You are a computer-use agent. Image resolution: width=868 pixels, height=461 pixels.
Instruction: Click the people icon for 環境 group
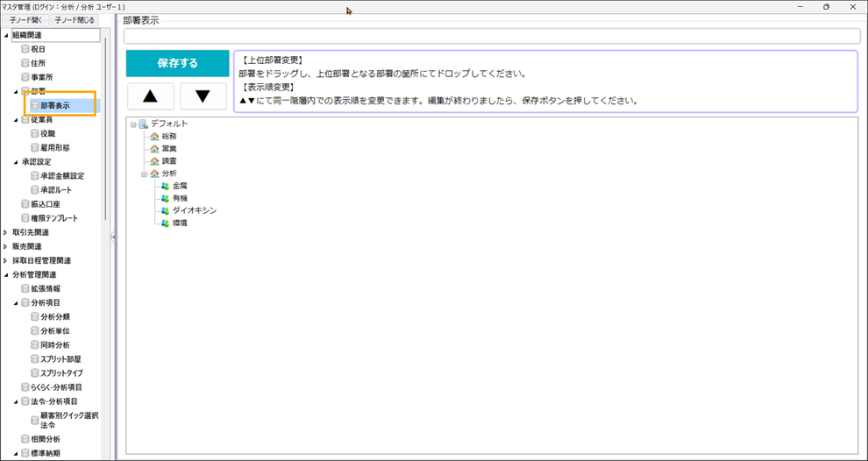tap(165, 223)
